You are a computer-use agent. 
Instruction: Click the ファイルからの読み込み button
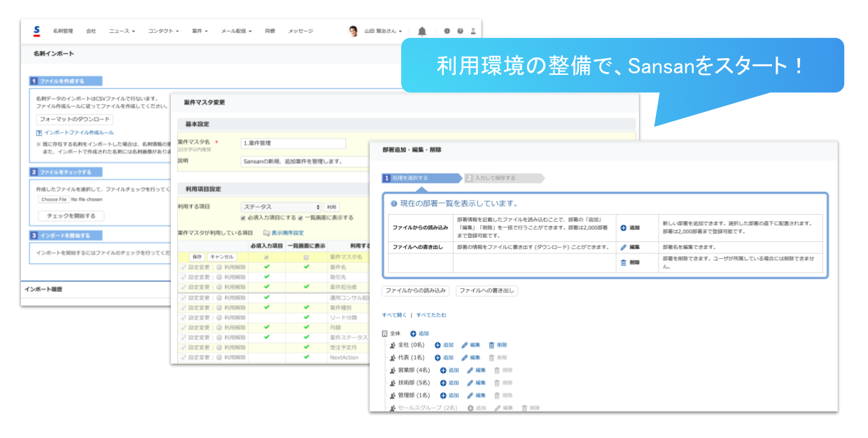[416, 290]
